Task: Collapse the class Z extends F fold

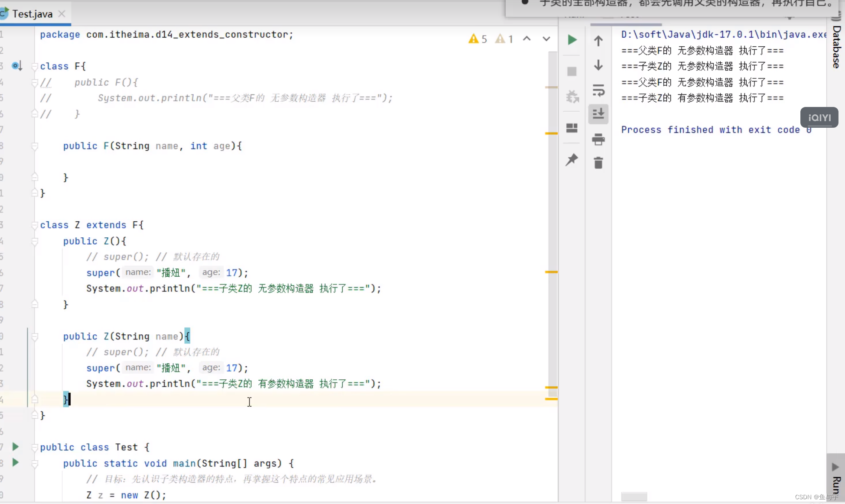Action: point(35,225)
